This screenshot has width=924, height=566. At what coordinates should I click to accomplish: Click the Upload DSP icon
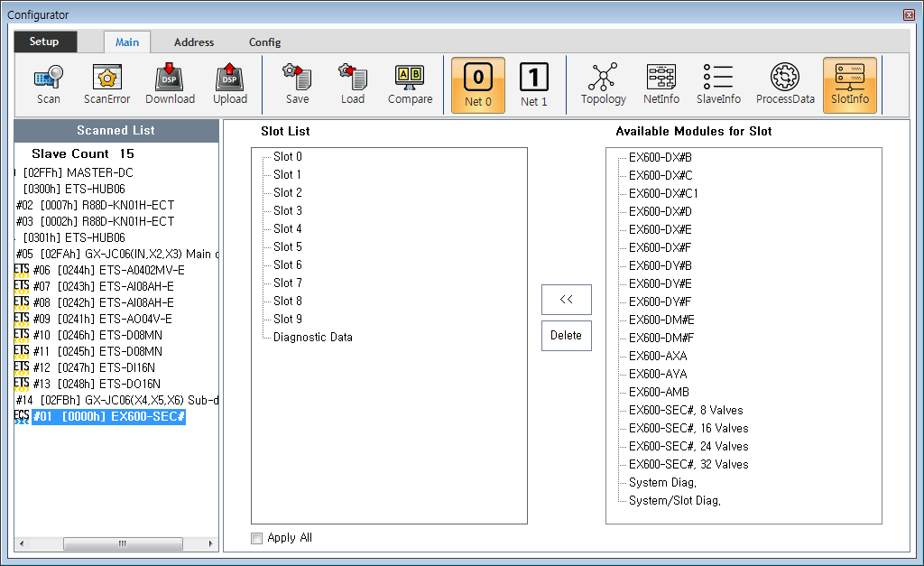230,85
